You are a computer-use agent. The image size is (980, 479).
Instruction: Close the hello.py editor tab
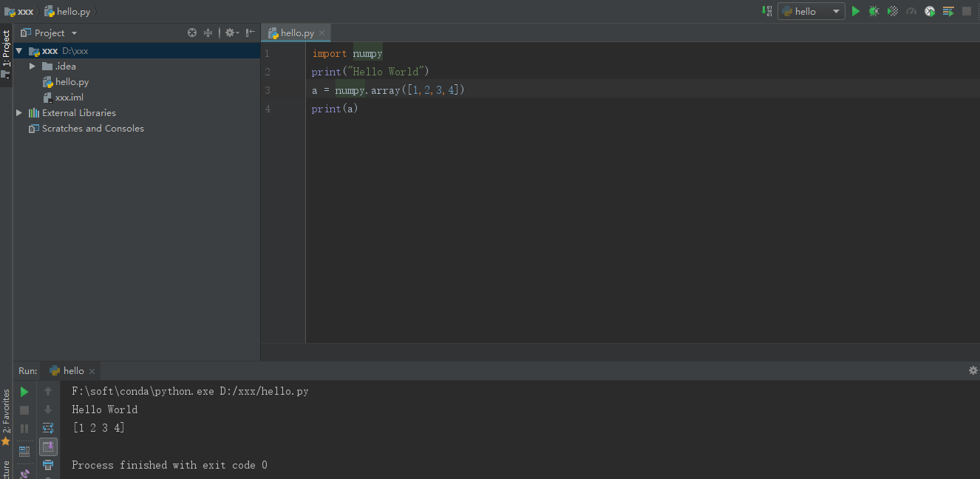(x=322, y=33)
